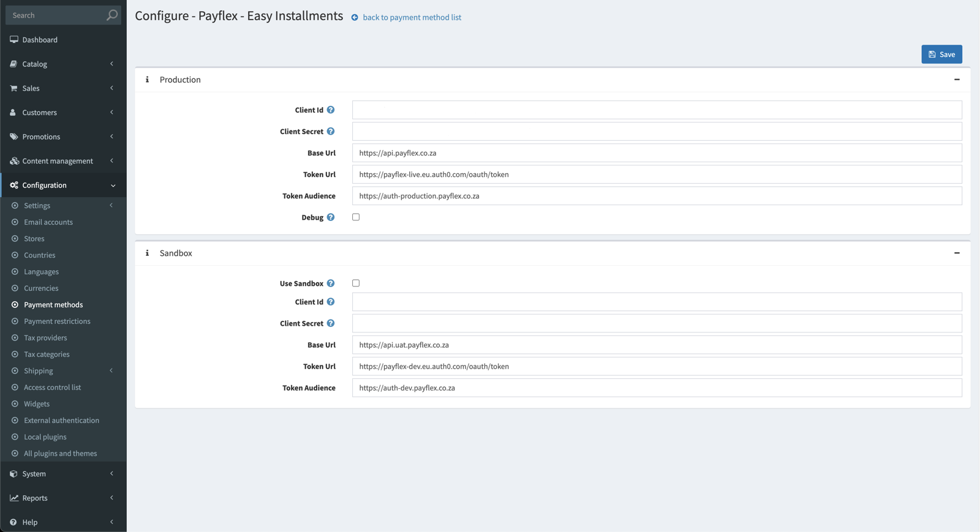Click the Catalog book icon
980x532 pixels.
[x=13, y=64]
